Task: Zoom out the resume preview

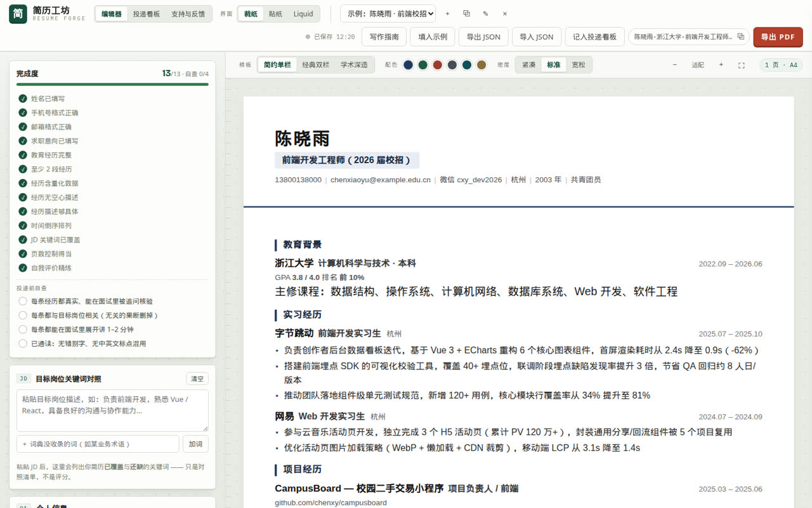Action: 674,65
